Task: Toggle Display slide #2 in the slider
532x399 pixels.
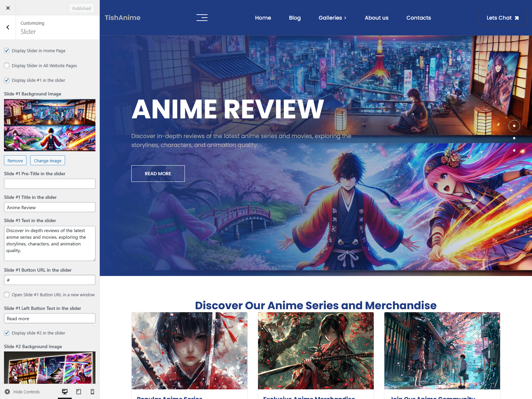Action: click(x=7, y=333)
